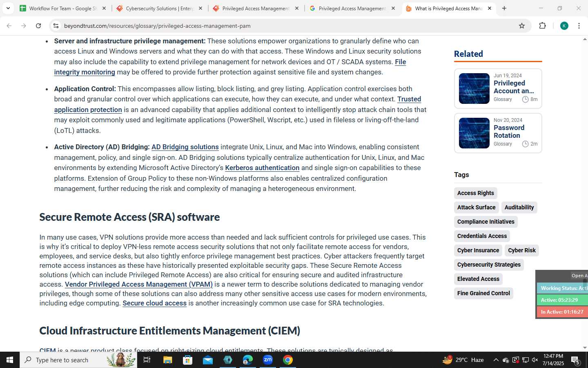Viewport: 588px width, 368px height.
Task: Close the Cybersecurity Solutions tab
Action: coord(200,8)
